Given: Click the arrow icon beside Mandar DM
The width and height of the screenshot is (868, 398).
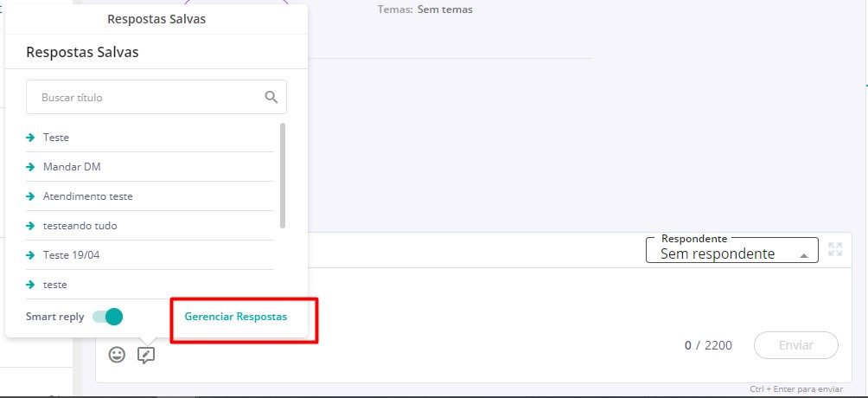Looking at the screenshot, I should coord(30,167).
